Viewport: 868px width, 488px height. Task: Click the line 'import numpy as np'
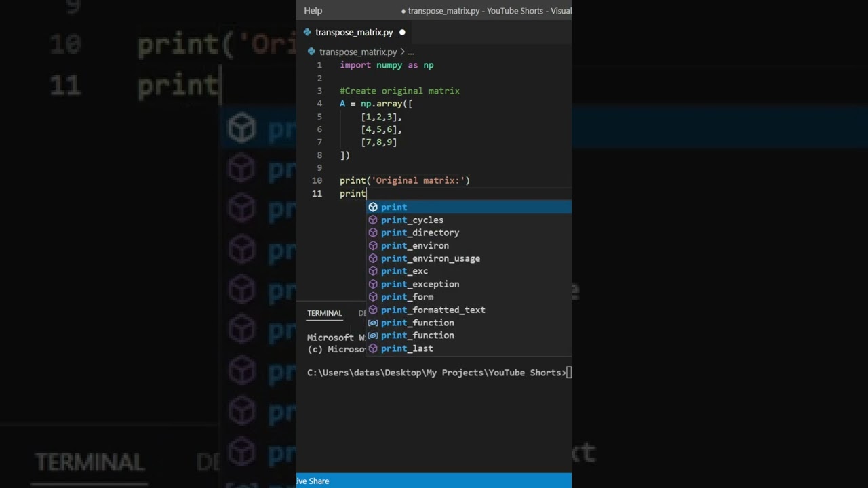(387, 65)
